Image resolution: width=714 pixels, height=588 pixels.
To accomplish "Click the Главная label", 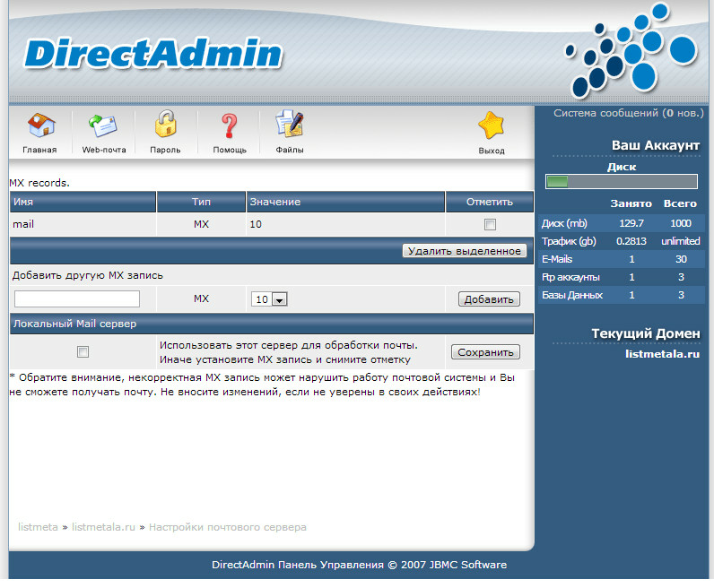I will [39, 150].
